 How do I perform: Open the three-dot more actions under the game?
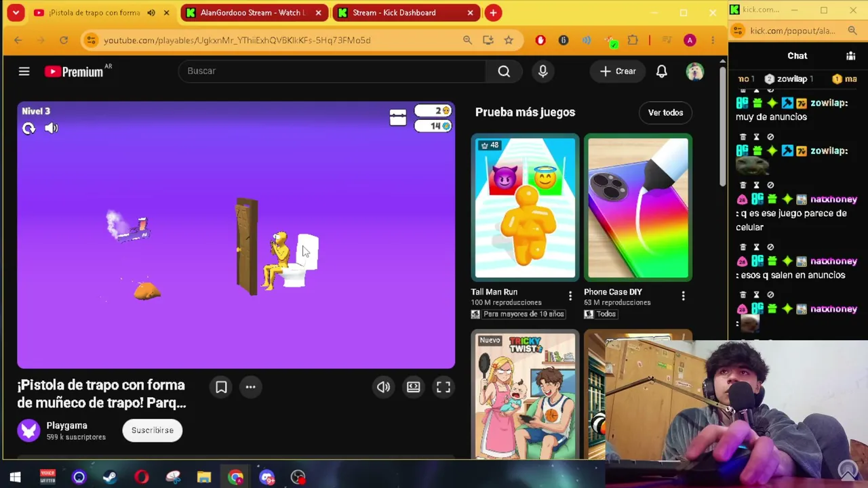[250, 387]
